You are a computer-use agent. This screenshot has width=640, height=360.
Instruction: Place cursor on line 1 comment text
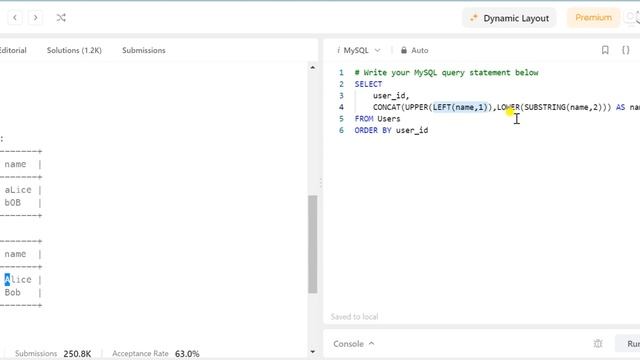click(447, 73)
